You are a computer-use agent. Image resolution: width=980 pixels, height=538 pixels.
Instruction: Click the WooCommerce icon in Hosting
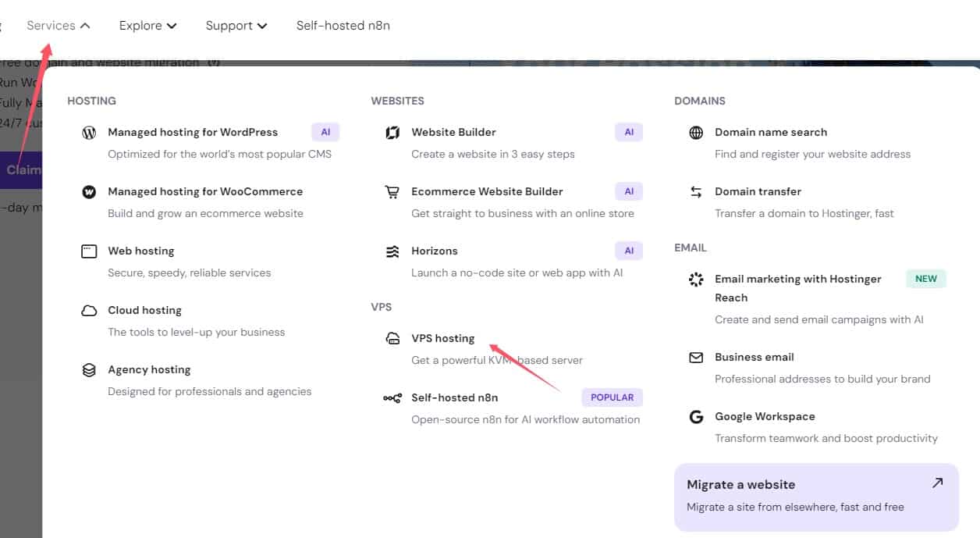click(x=89, y=192)
